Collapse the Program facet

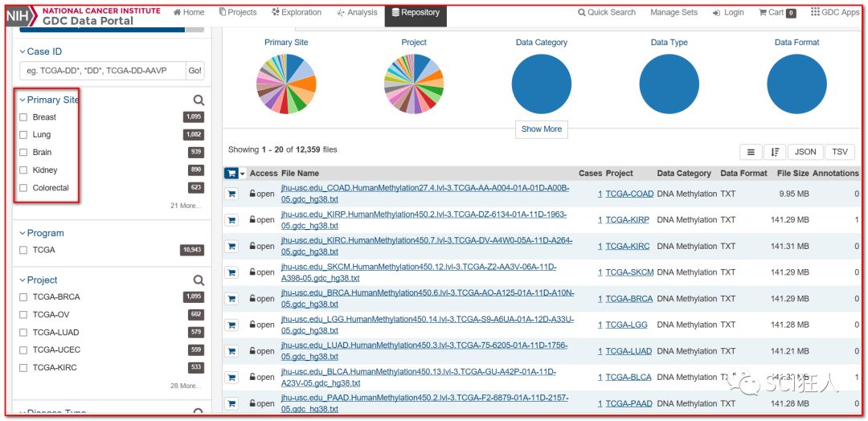pyautogui.click(x=42, y=233)
